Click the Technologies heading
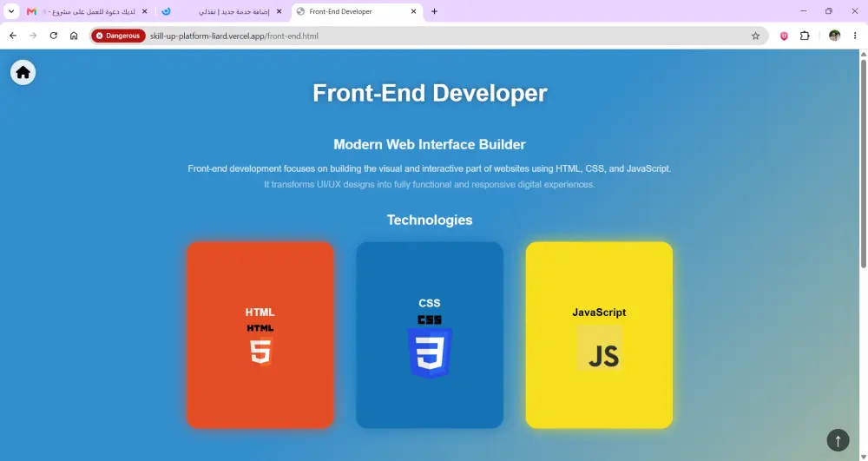 tap(430, 220)
